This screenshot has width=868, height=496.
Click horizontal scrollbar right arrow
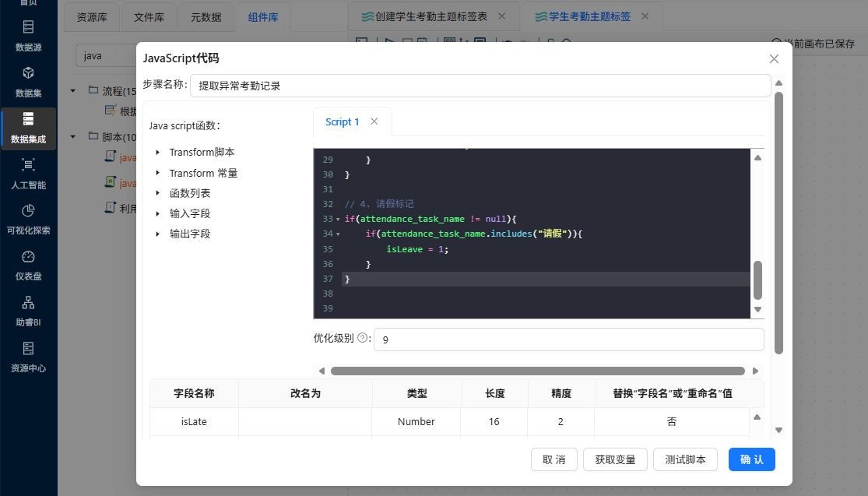756,371
